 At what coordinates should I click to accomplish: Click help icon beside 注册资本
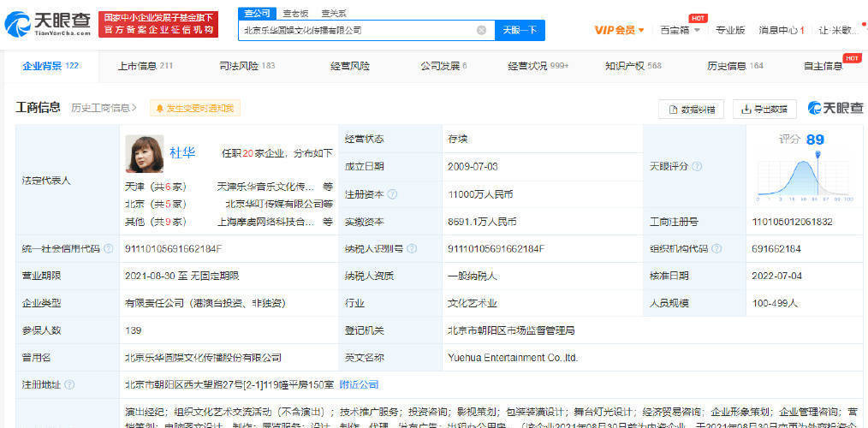coord(392,194)
